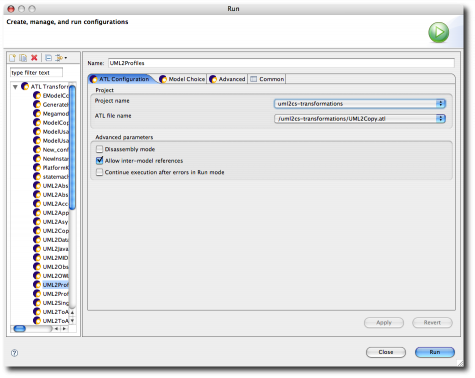
Task: Click the UML2MID configuration icon
Action: [x=37, y=258]
